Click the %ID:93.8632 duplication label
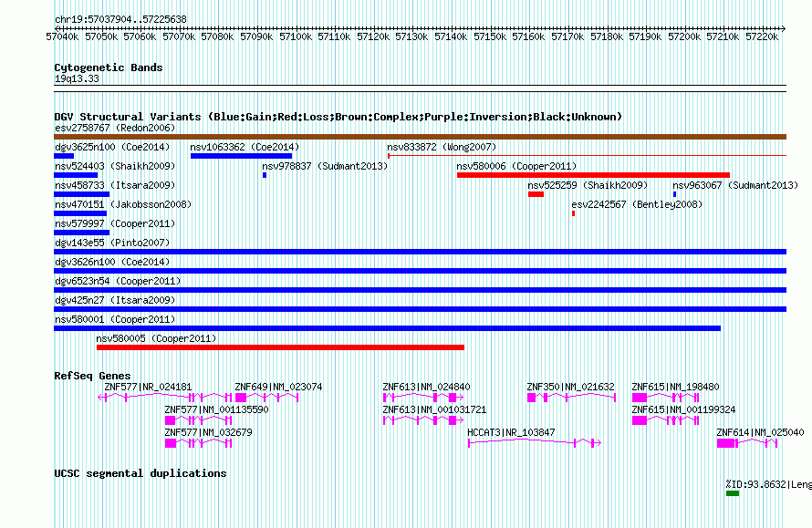The image size is (812, 528). tap(768, 484)
